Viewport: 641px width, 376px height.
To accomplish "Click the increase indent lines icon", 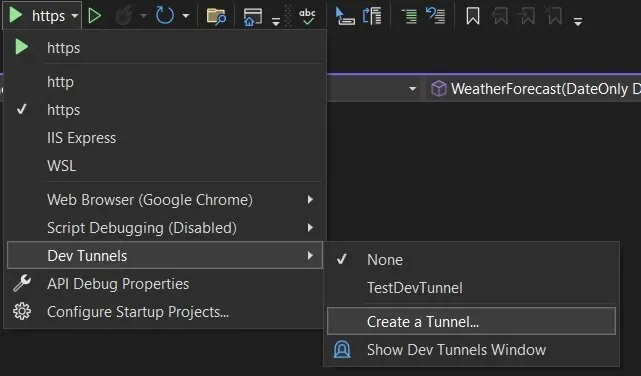I will [409, 16].
